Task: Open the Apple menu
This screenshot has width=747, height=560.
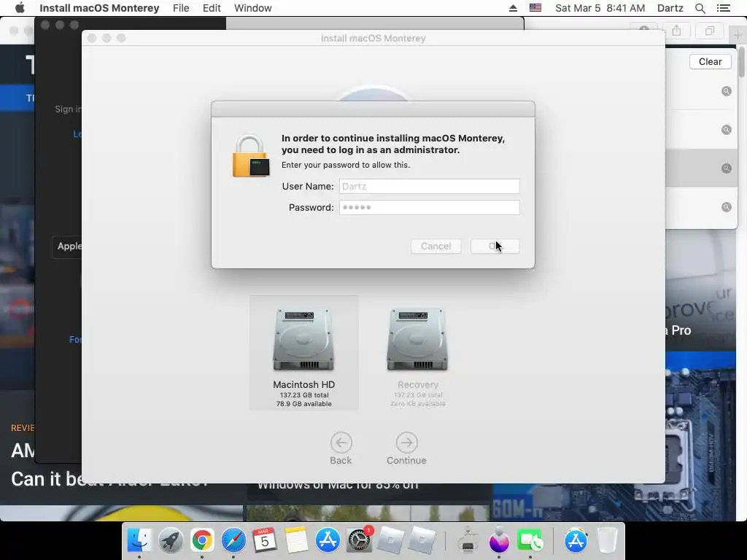Action: [20, 8]
